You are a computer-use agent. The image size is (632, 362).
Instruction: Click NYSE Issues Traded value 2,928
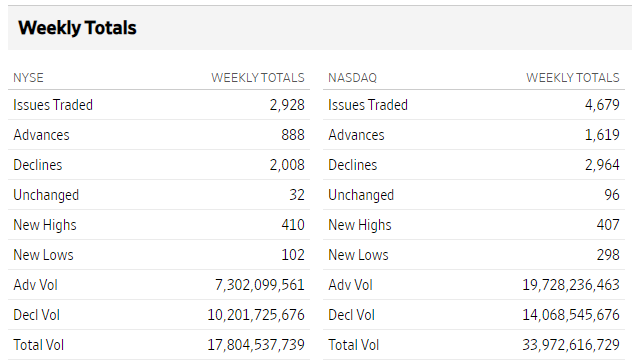click(x=287, y=105)
